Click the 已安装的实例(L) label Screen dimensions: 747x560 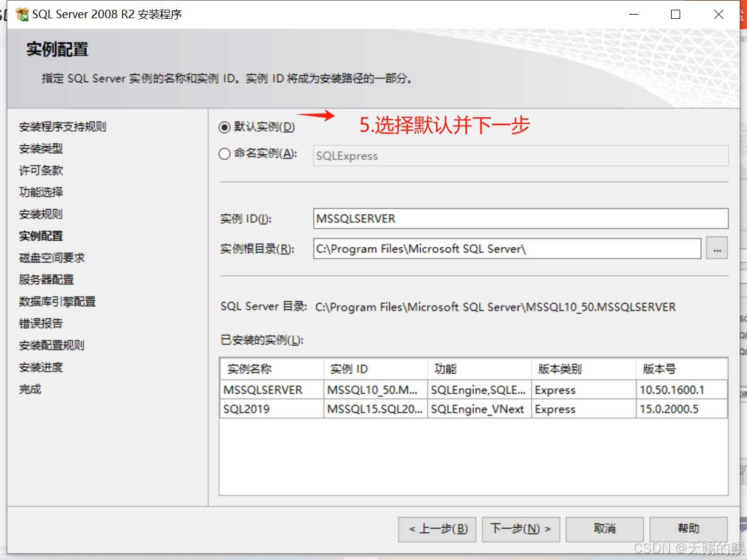262,340
